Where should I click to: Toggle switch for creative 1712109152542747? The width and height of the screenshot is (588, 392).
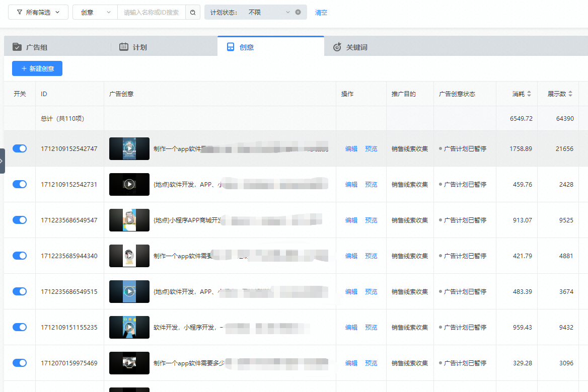20,148
